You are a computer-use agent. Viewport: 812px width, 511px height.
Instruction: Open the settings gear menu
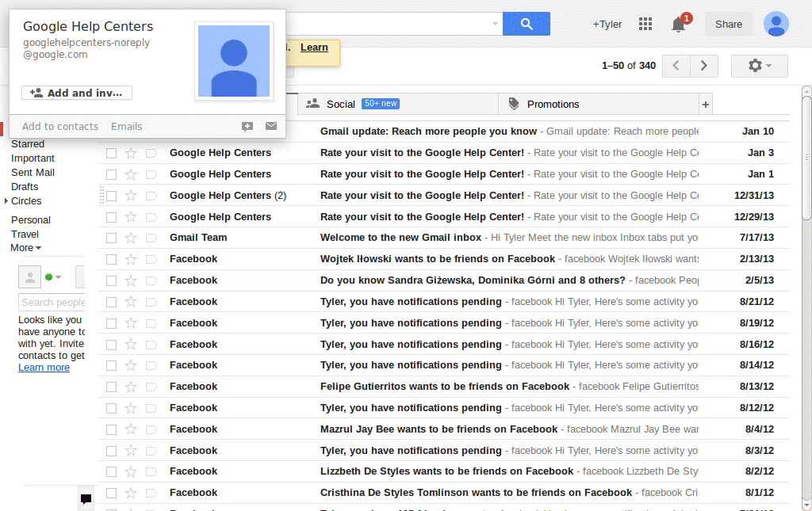tap(759, 66)
